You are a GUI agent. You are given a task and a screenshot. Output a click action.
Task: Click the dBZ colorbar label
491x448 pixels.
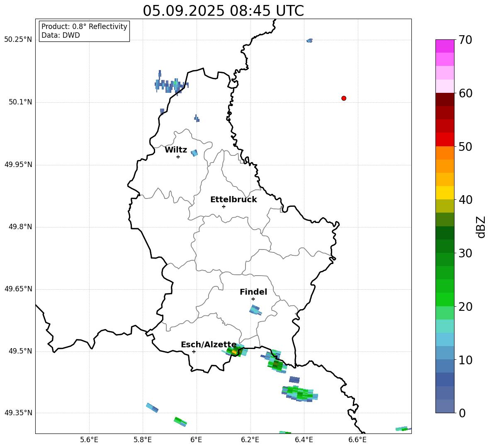click(x=481, y=227)
